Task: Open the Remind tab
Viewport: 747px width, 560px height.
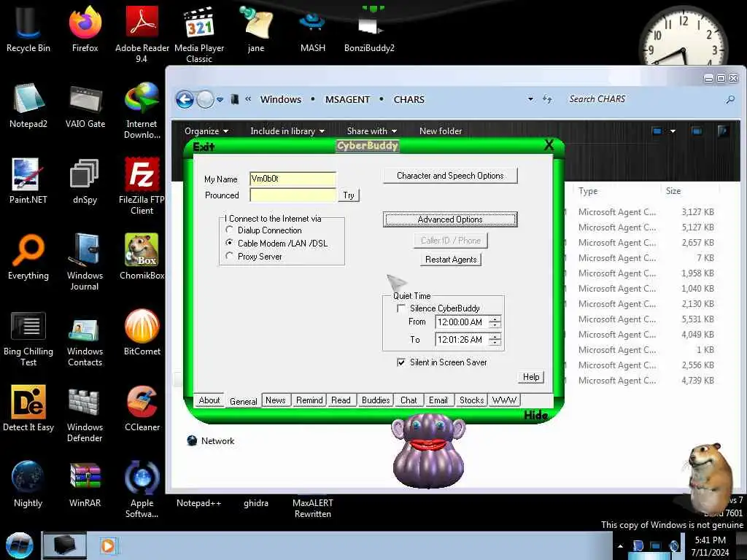Action: point(309,400)
